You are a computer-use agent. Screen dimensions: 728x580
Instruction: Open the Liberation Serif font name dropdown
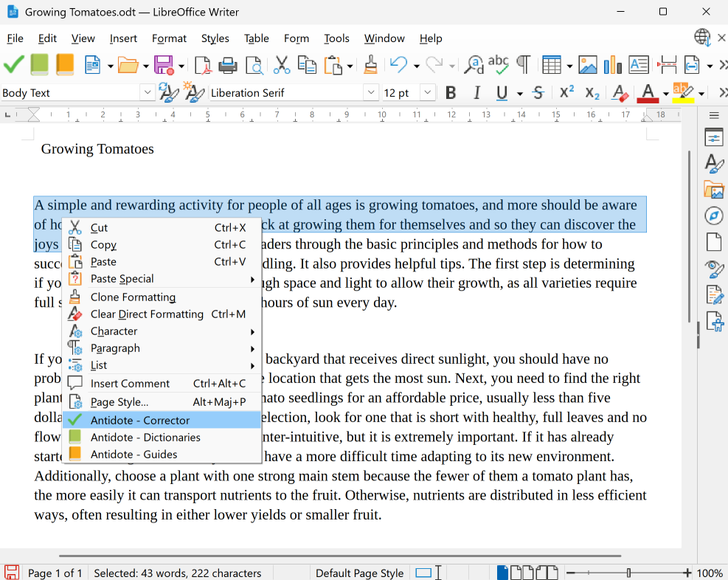pyautogui.click(x=371, y=93)
